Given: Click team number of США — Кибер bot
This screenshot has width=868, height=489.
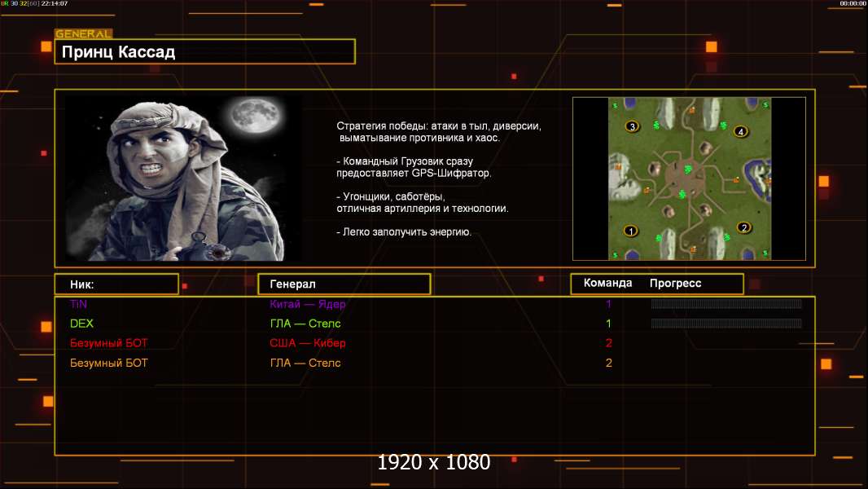Looking at the screenshot, I should 608,343.
